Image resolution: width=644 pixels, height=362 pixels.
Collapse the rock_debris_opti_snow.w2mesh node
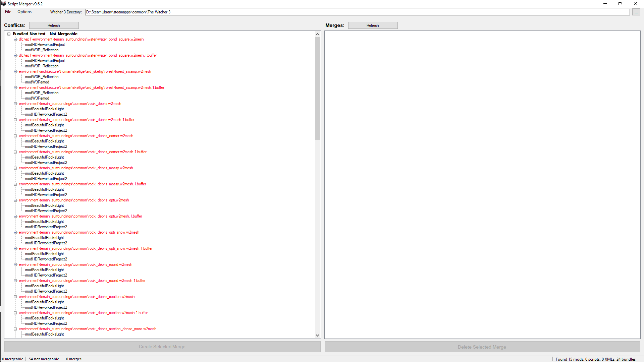(15, 232)
